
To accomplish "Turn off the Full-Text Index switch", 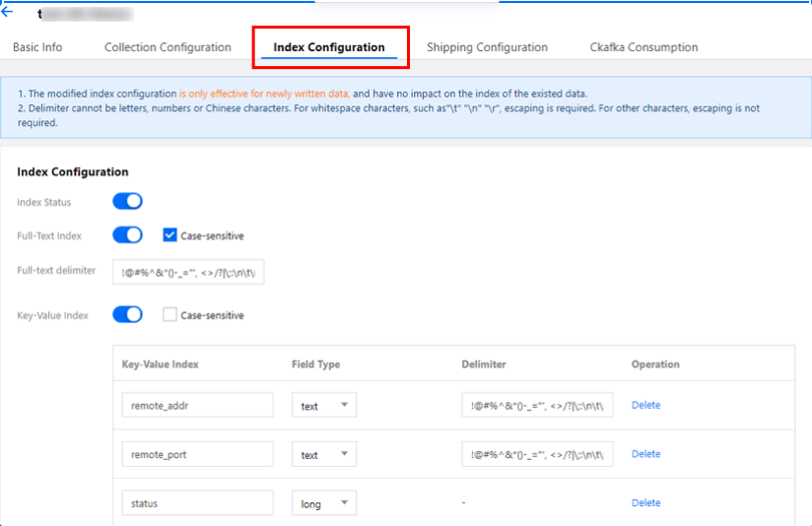I will click(128, 235).
